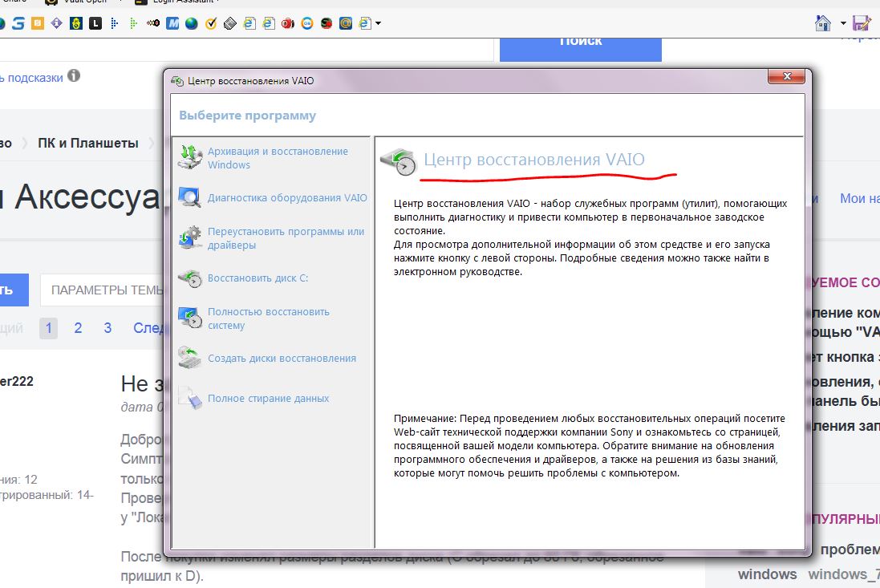Close the Центр восстановления VAIO window

point(785,77)
